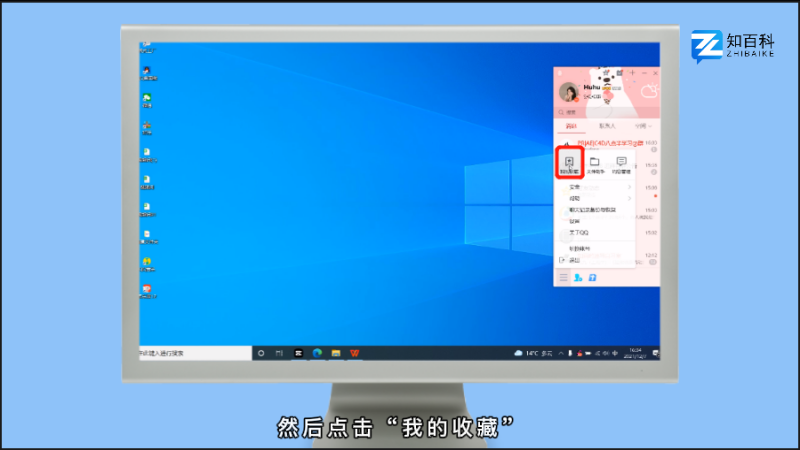Click the 中 input method indicator

click(615, 353)
